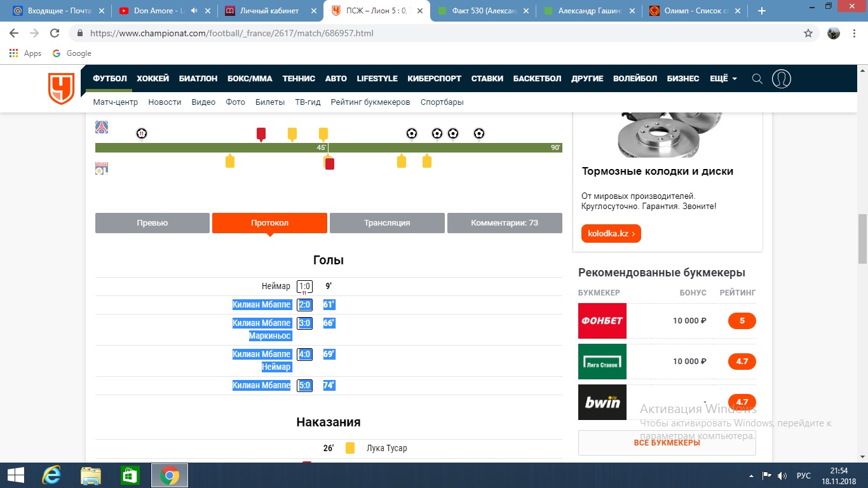This screenshot has width=868, height=488.
Task: Click the Lyon red card marker on timeline
Action: point(329,164)
